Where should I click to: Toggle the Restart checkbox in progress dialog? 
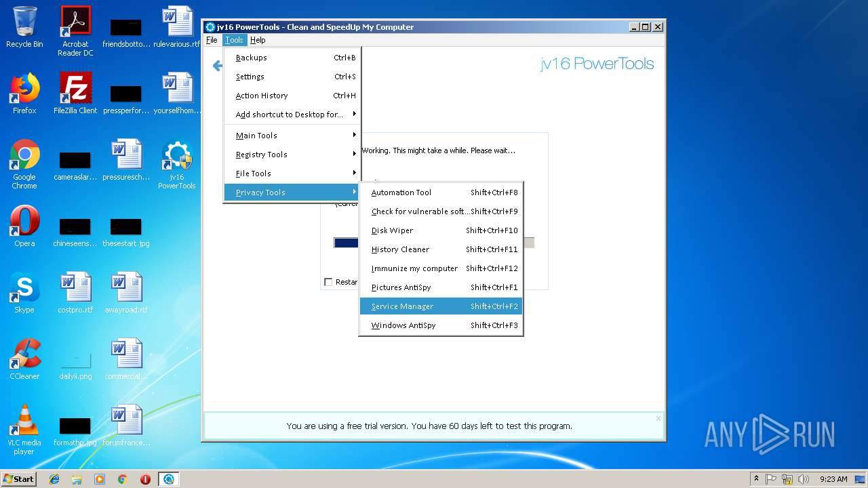click(328, 282)
